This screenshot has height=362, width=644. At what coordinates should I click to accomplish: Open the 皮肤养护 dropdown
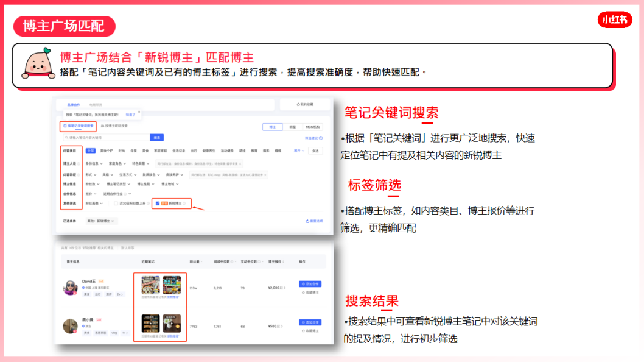[175, 175]
